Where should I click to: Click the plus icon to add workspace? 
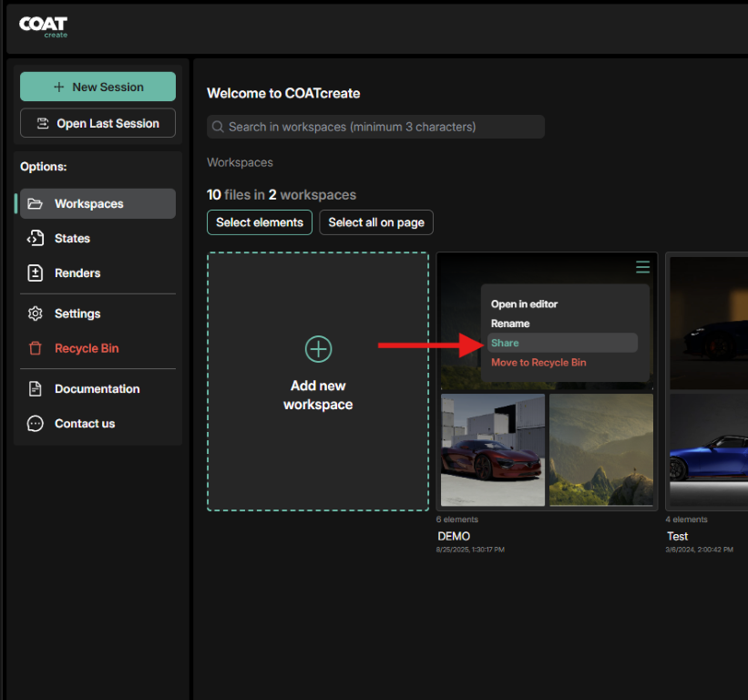click(318, 348)
